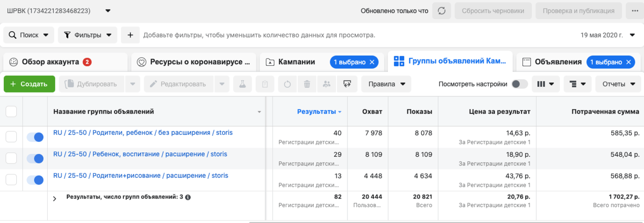
Task: Switch to the 'Обзор аккаунта' tab
Action: coord(50,62)
